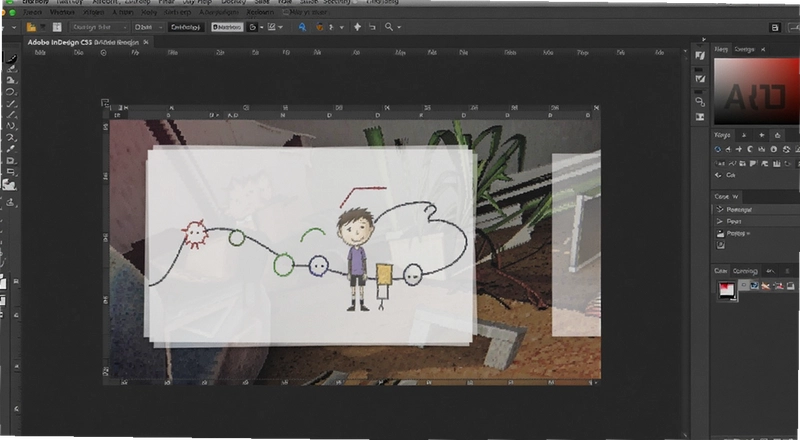Select the first highlighted row in the right list panel
This screenshot has height=440, width=800.
point(756,209)
